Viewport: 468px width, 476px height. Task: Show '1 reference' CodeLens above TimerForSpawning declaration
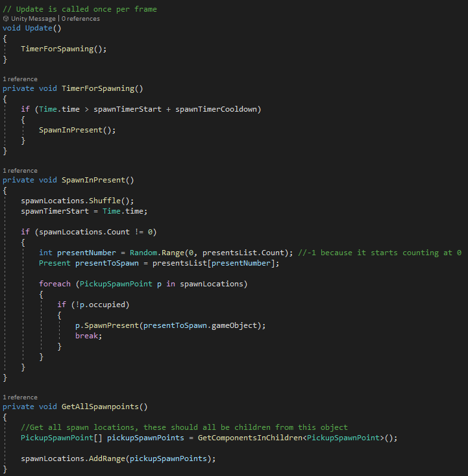coord(20,79)
